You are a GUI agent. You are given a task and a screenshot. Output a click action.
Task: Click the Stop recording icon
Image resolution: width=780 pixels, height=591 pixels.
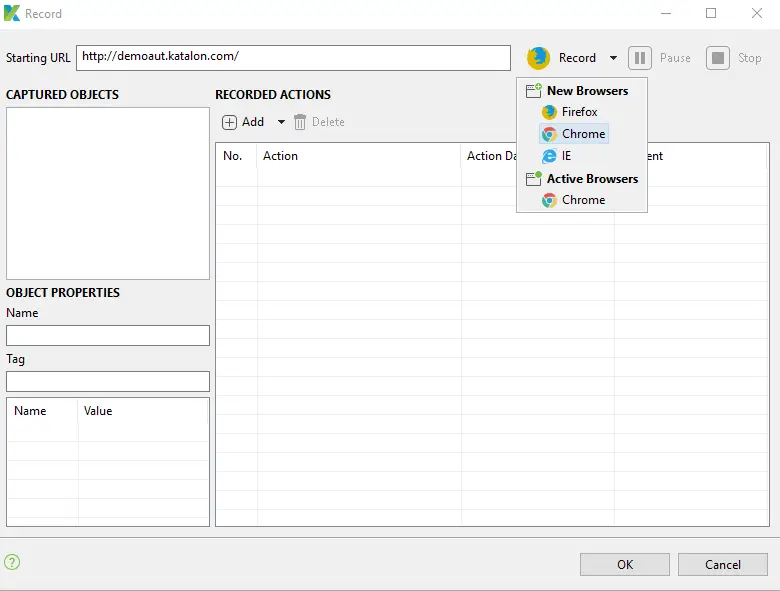[718, 58]
